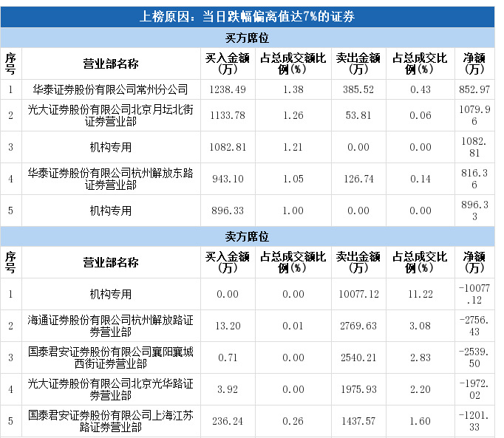Click 海通证券股份有限公司杭州解放路证券营业部
The height and width of the screenshot is (438, 504).
click(x=111, y=326)
